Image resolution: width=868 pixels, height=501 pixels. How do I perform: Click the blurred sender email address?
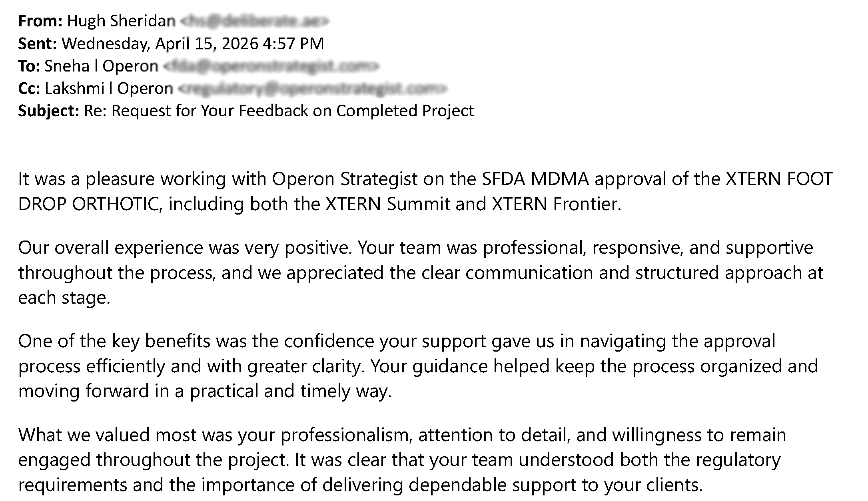point(254,21)
